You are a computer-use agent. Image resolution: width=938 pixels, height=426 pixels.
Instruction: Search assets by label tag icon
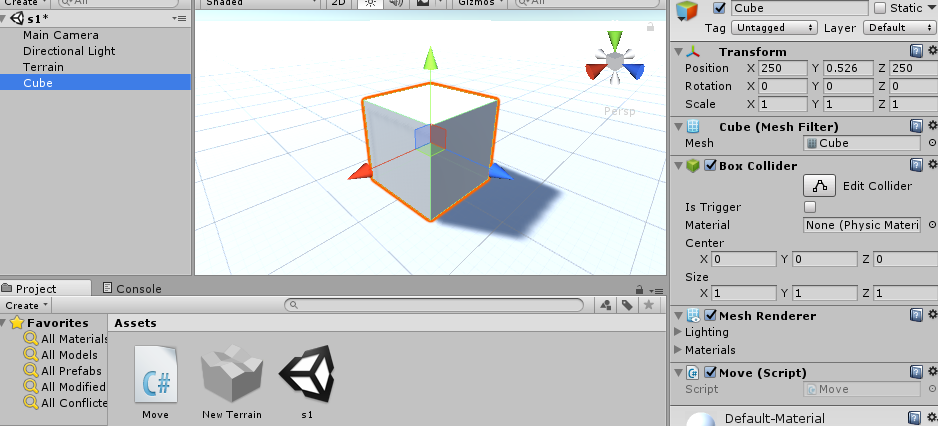(x=627, y=306)
